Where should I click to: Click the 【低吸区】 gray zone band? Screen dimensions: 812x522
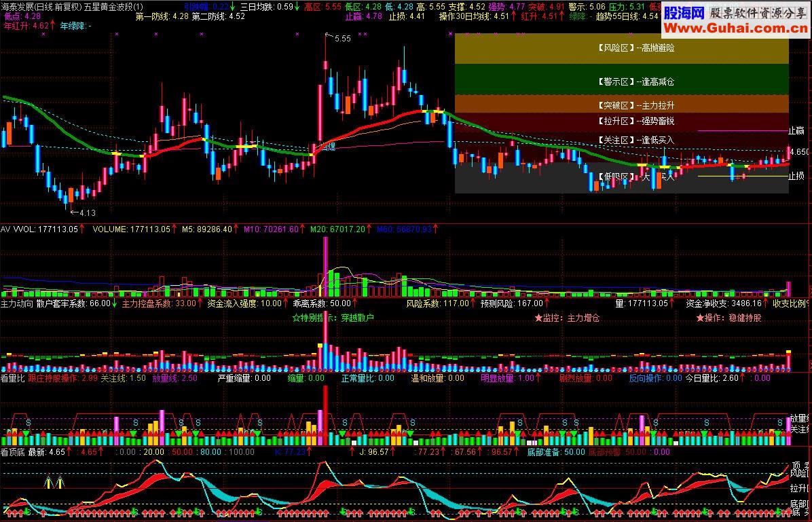[x=621, y=178]
